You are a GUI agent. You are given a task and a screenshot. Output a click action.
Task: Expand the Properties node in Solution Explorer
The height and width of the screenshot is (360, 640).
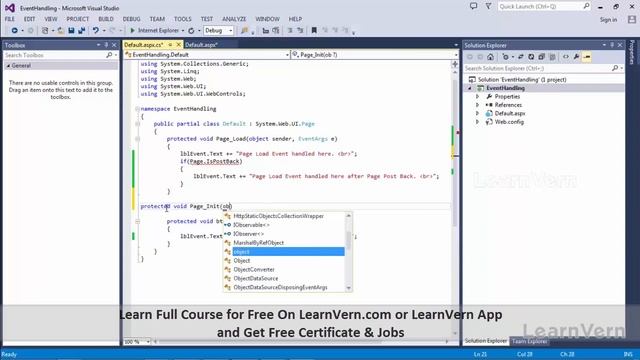coord(477,97)
